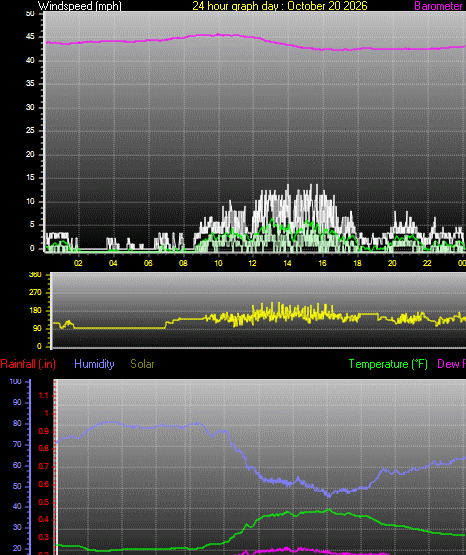Click the 270 mark on wind direction axis

[35, 292]
